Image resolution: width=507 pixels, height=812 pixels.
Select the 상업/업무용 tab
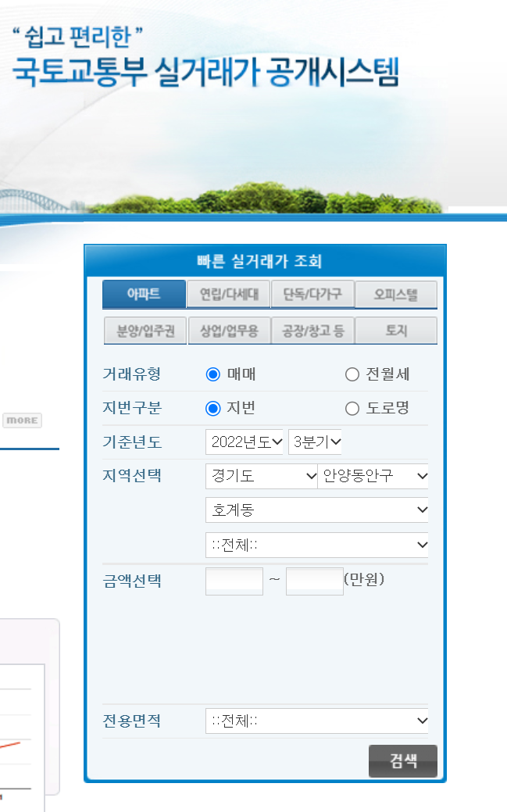point(229,331)
